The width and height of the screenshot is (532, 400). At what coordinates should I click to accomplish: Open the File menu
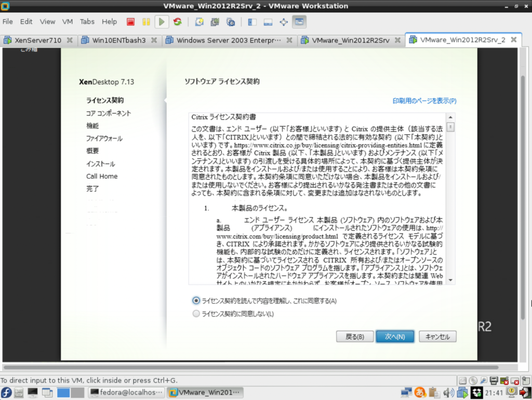point(7,22)
